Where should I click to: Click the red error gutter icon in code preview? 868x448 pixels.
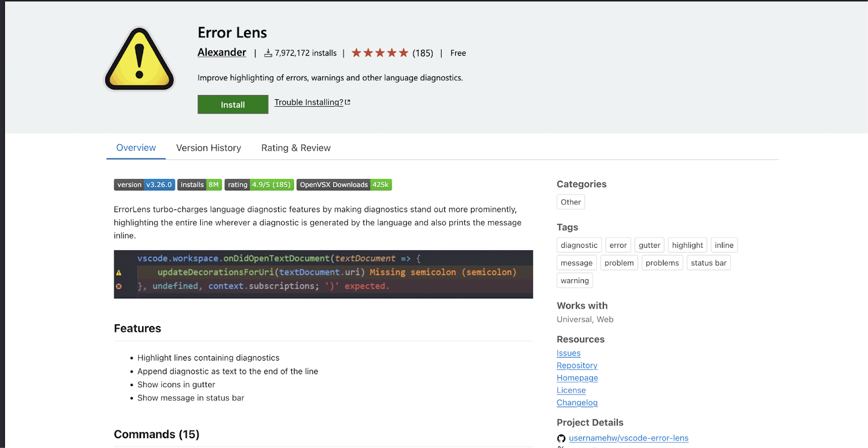pyautogui.click(x=119, y=286)
